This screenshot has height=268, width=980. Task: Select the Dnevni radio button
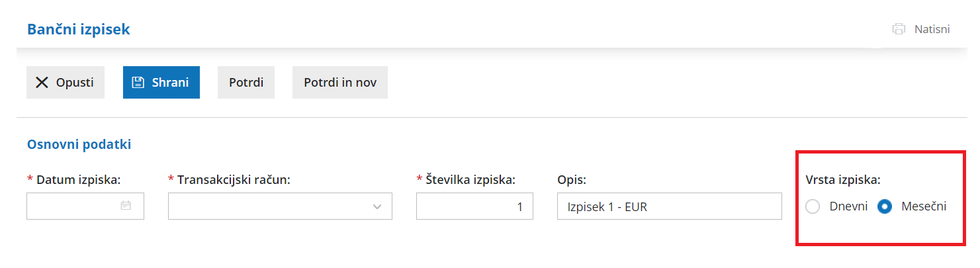pos(813,206)
